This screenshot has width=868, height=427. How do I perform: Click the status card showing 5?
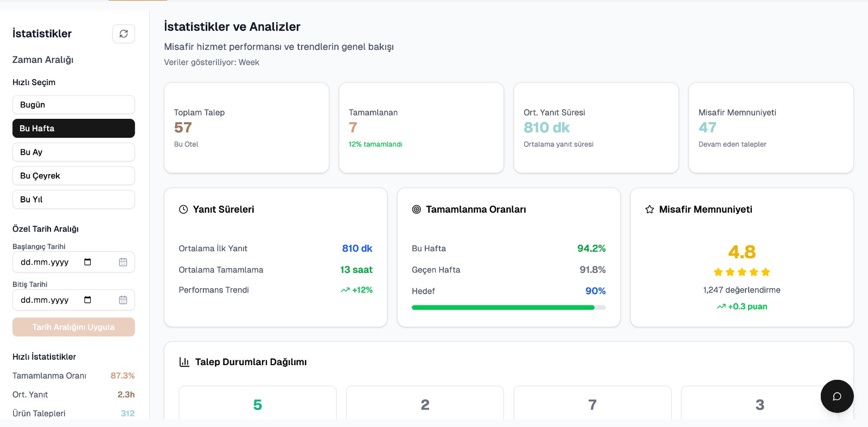pyautogui.click(x=258, y=403)
